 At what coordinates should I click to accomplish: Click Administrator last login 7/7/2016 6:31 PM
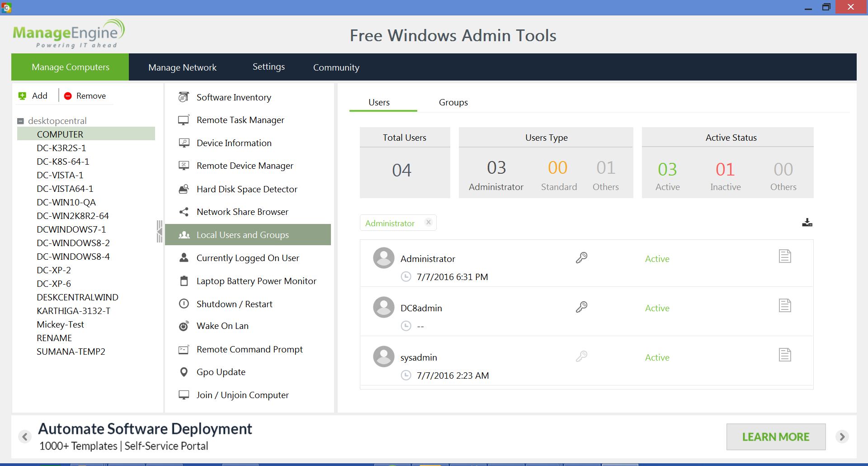(x=452, y=277)
